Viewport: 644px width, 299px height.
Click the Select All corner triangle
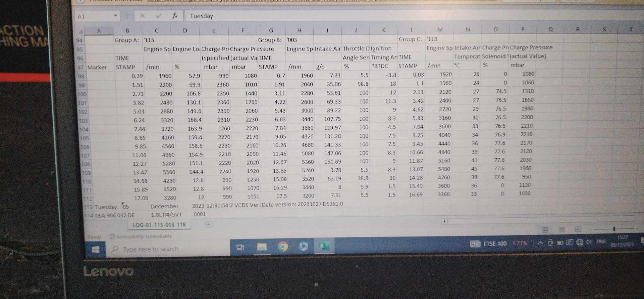(x=80, y=32)
